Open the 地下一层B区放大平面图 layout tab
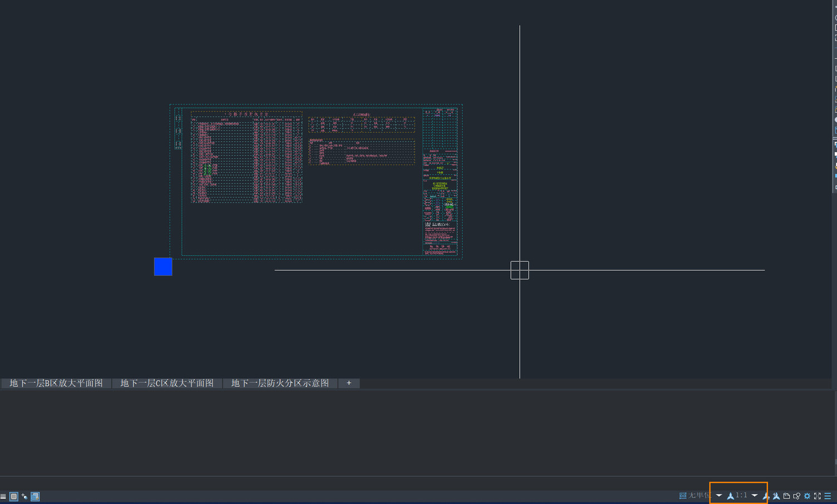This screenshot has width=837, height=504. click(56, 383)
